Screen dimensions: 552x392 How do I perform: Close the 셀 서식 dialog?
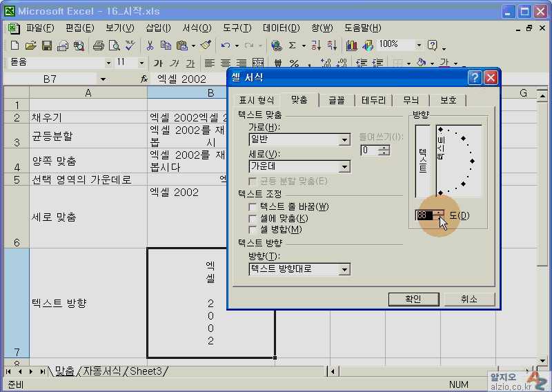point(491,77)
